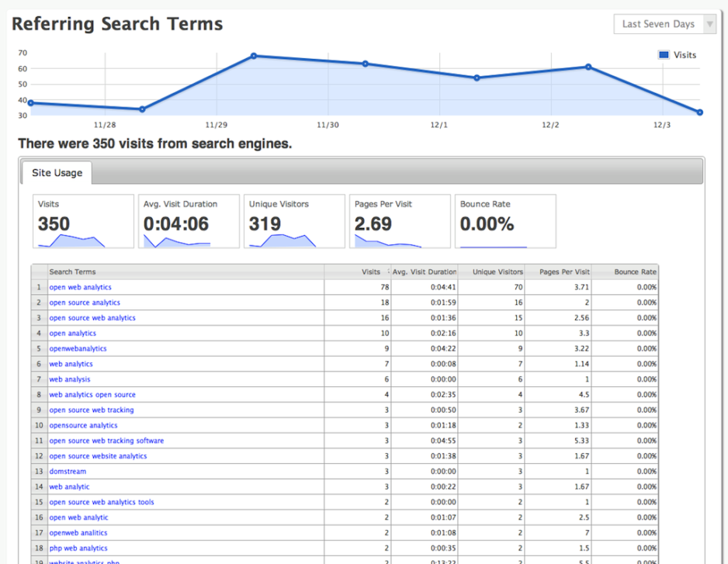Image resolution: width=728 pixels, height=564 pixels.
Task: Select the peak data point on 11/29
Action: coord(254,56)
